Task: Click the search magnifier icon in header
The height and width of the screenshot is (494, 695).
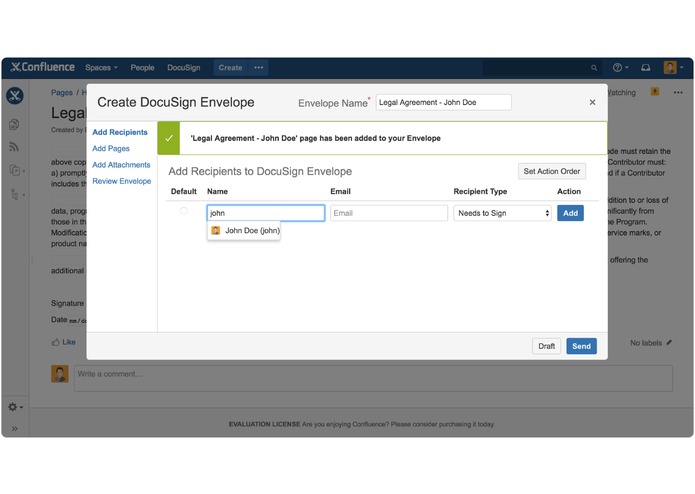Action: (x=594, y=68)
